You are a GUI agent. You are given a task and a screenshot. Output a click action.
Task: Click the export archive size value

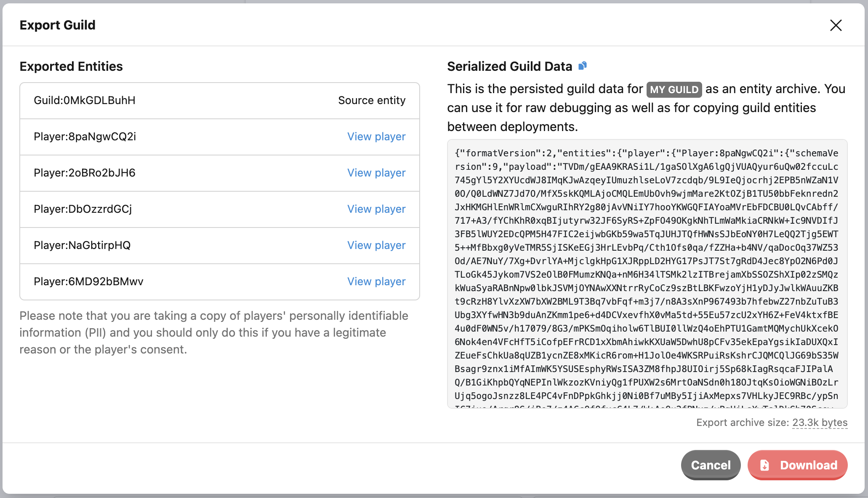click(x=820, y=423)
